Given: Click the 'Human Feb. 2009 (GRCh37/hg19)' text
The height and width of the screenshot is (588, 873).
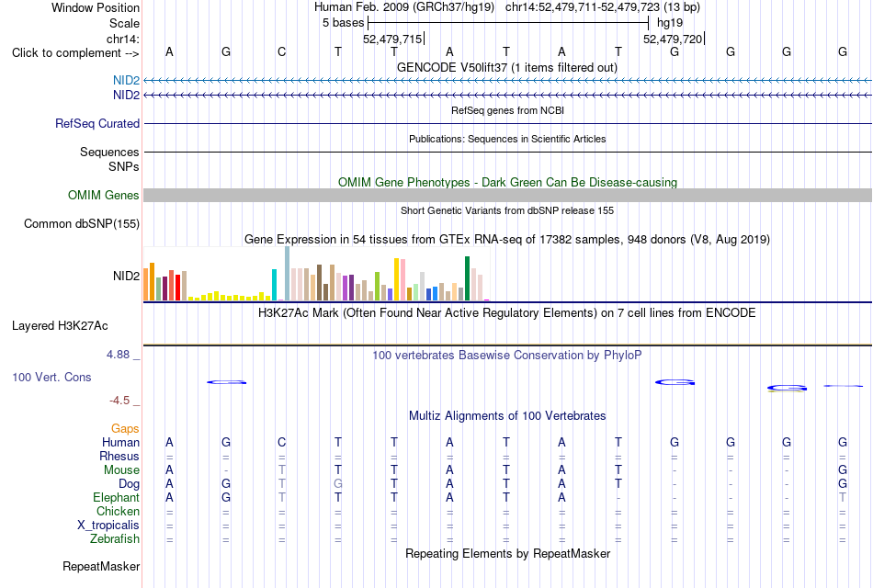Looking at the screenshot, I should click(x=404, y=7).
